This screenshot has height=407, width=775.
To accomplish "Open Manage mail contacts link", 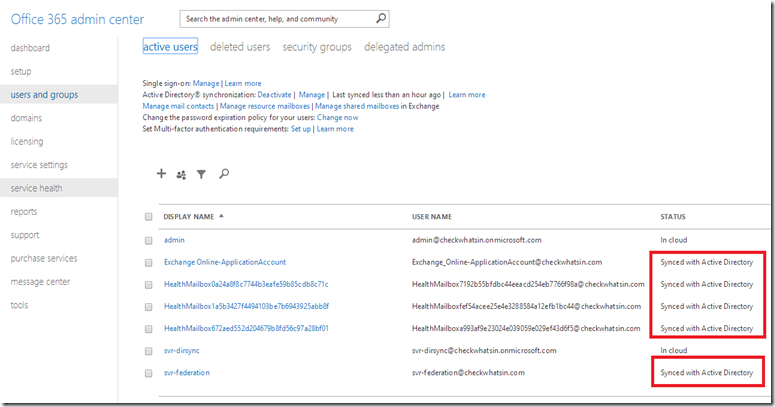I will 178,106.
